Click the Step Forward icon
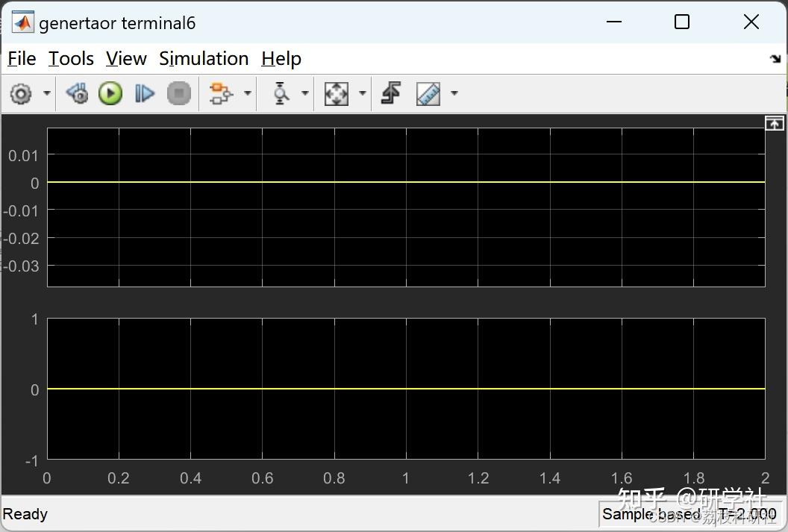Image resolution: width=788 pixels, height=532 pixels. click(x=145, y=93)
